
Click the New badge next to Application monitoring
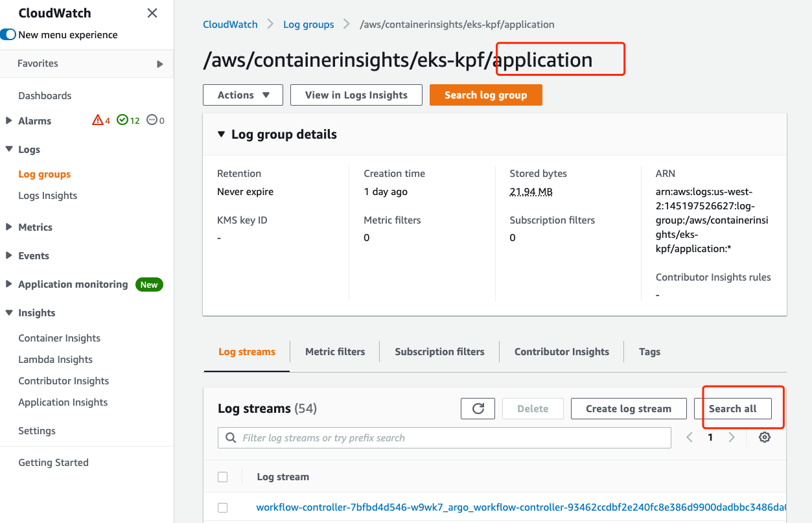[x=149, y=285]
